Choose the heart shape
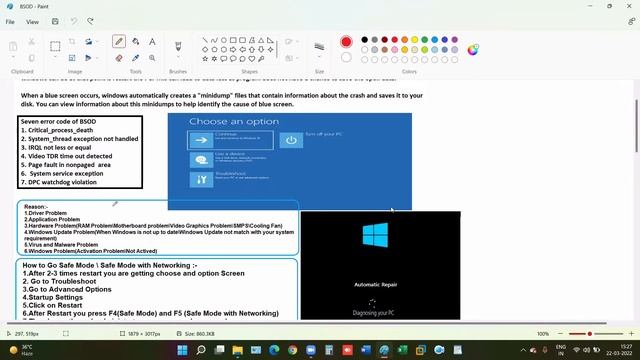The height and width of the screenshot is (360, 640). coord(252,59)
